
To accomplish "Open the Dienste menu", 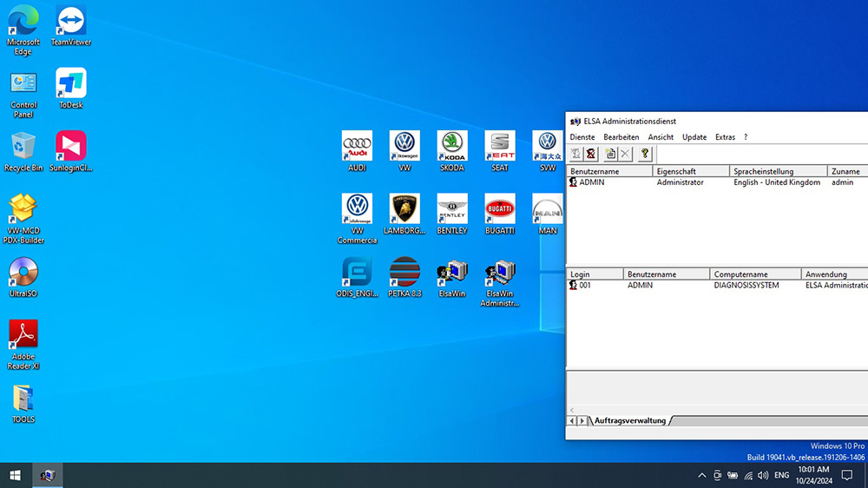I will [x=582, y=137].
